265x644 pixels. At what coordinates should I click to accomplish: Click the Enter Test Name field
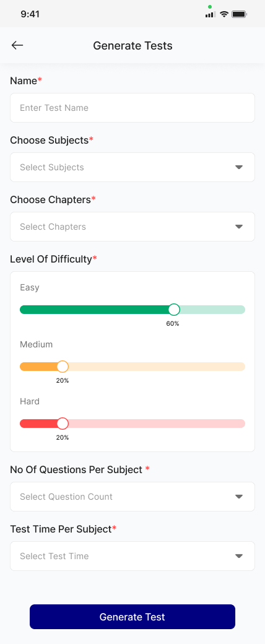[132, 108]
